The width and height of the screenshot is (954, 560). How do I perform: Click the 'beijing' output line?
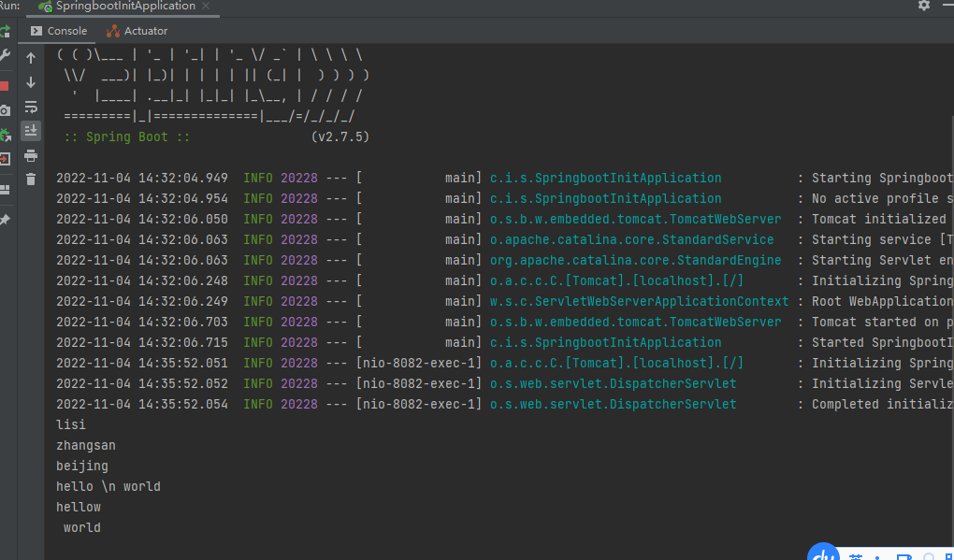click(82, 466)
